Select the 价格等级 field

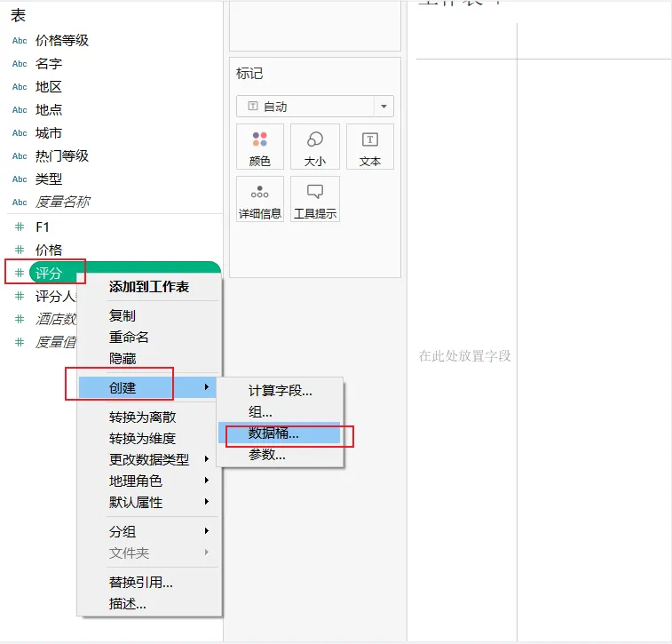(62, 41)
